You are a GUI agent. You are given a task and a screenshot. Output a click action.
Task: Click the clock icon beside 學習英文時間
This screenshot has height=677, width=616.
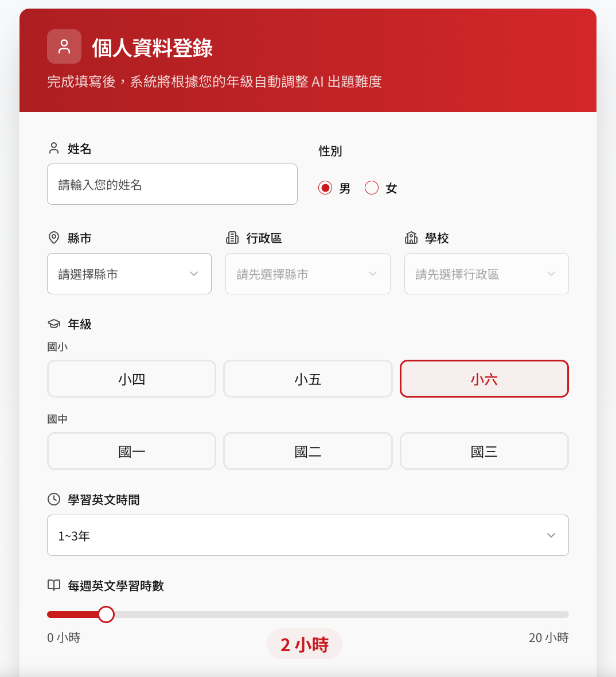[54, 500]
